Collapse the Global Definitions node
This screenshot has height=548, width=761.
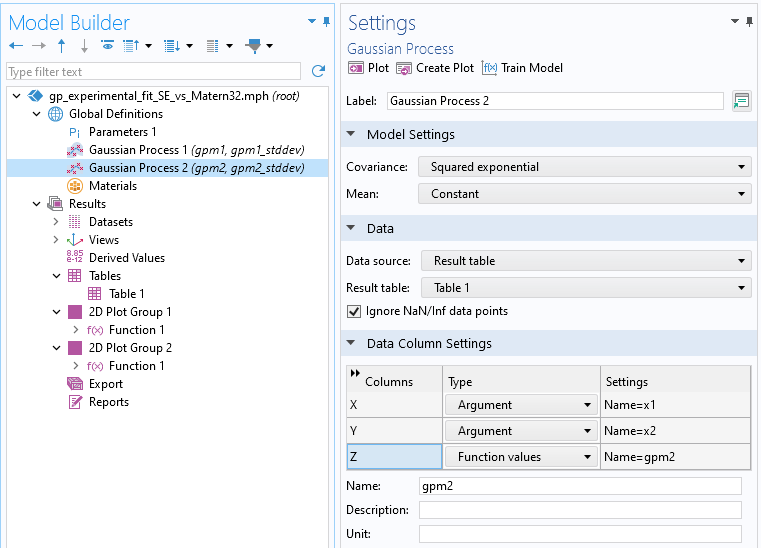tap(37, 114)
